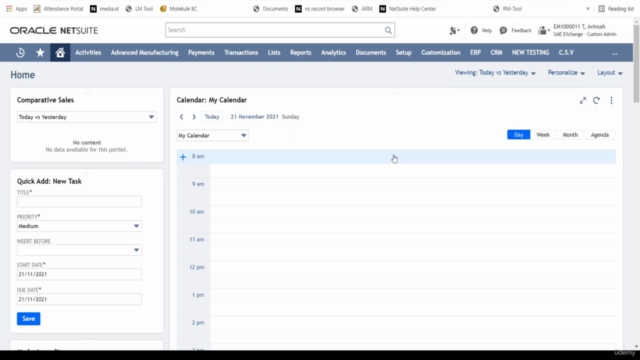
Task: Open the Setup menu
Action: (403, 53)
